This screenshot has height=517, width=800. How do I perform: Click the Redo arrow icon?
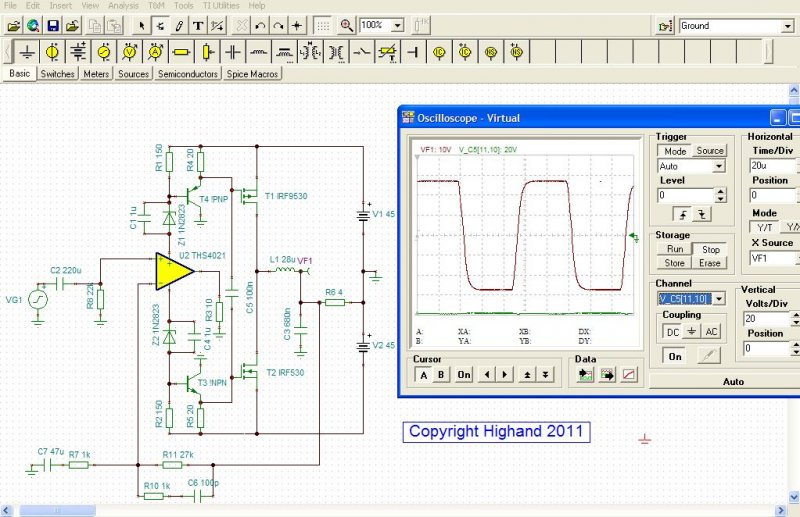click(x=279, y=26)
